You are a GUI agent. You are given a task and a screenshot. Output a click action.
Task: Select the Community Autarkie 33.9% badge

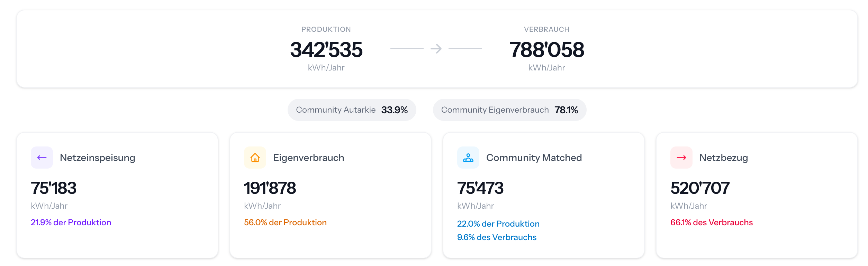(352, 110)
